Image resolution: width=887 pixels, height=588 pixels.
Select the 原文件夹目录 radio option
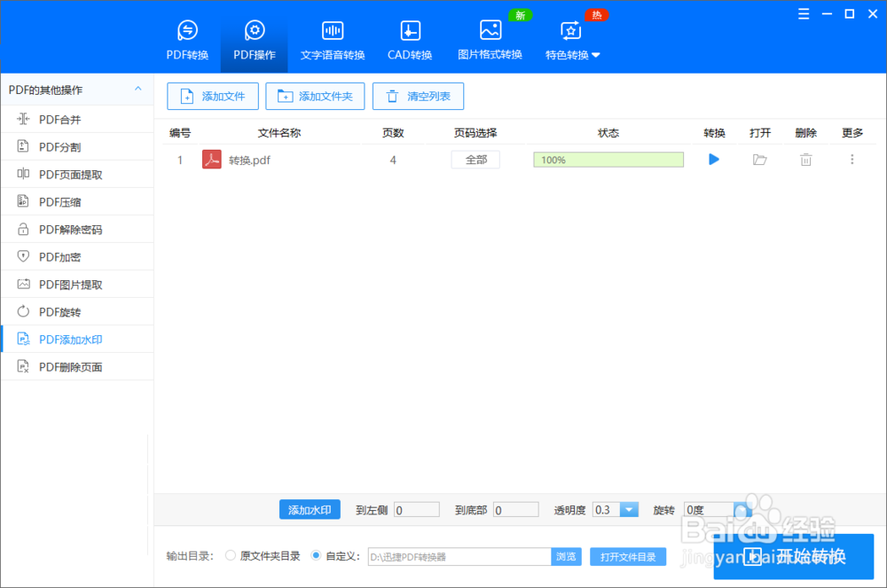click(231, 556)
